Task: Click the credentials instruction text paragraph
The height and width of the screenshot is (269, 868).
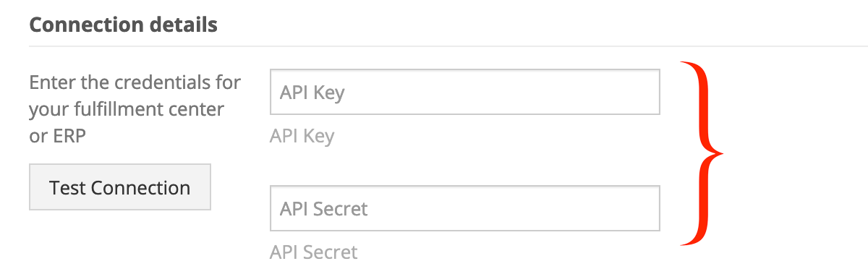Action: point(135,108)
